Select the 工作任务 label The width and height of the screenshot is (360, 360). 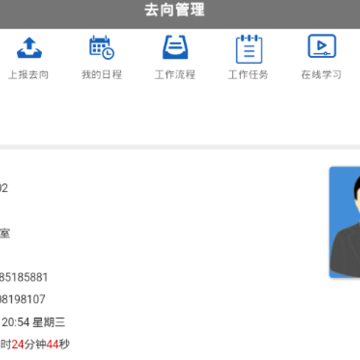pos(248,75)
